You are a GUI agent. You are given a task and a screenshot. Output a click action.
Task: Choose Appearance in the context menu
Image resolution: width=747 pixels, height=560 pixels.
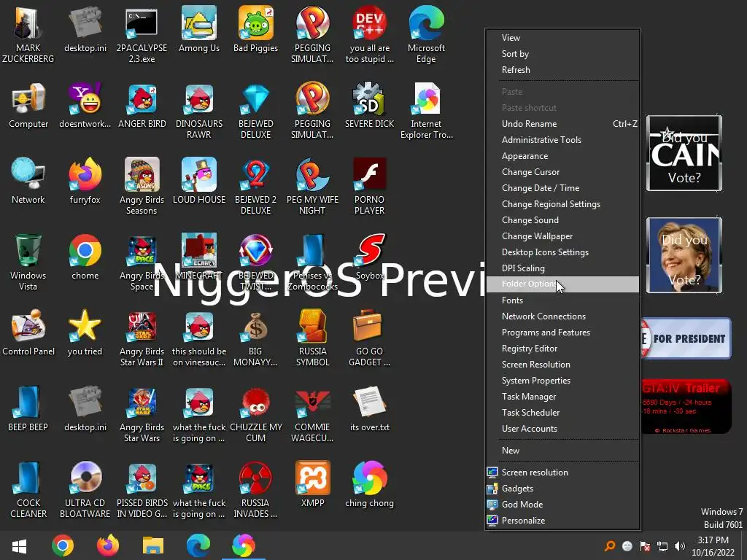tap(562, 156)
